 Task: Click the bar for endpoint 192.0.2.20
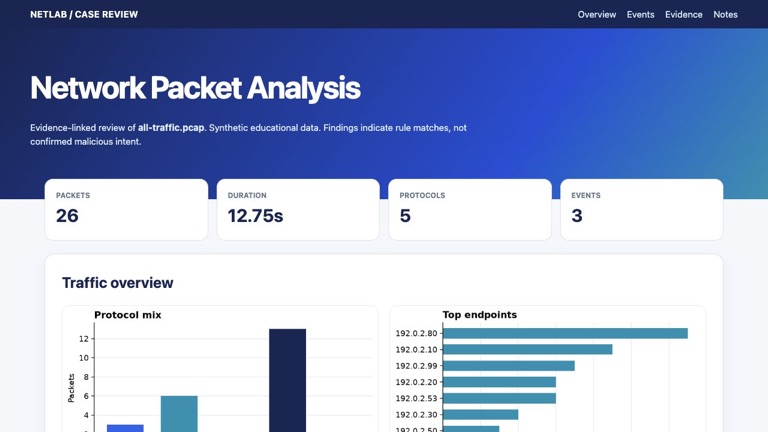[499, 382]
